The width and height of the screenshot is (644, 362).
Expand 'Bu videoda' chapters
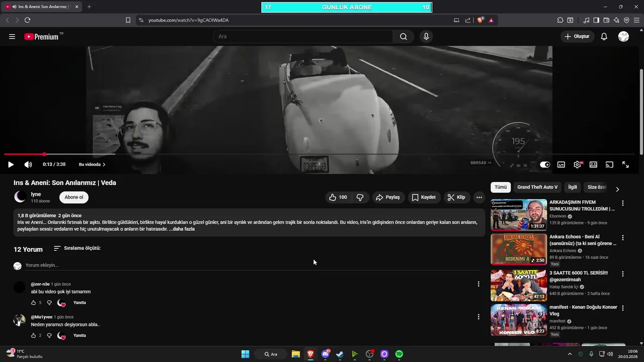click(92, 164)
